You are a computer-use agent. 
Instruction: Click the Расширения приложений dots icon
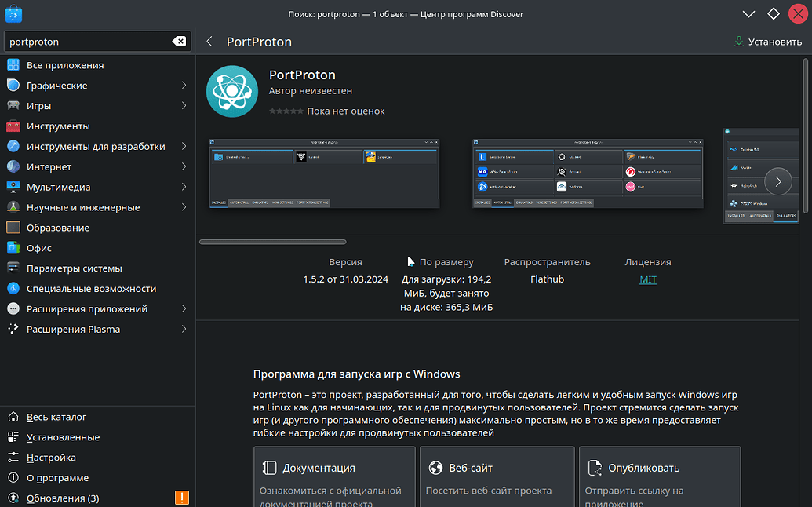tap(13, 308)
